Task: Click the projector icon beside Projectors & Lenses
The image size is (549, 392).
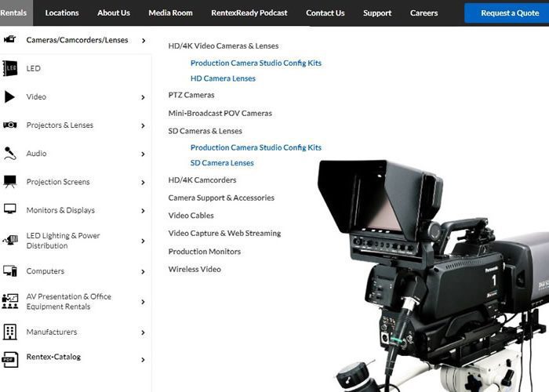Action: point(9,125)
